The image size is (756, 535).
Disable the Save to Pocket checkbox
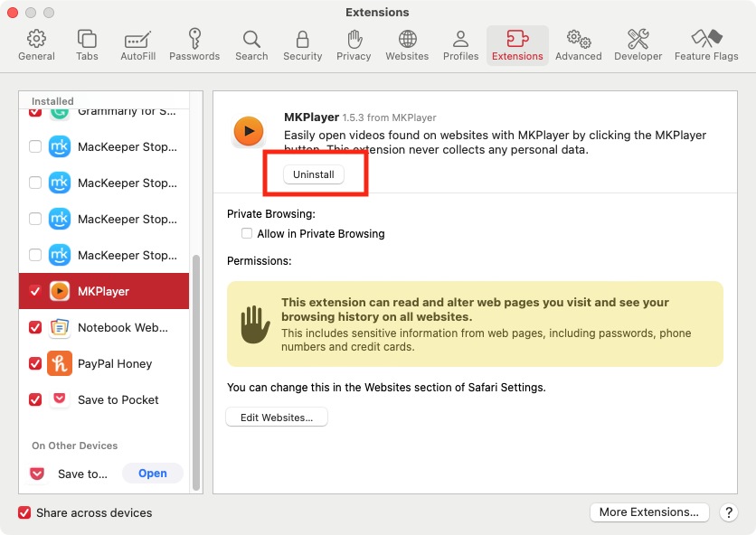pyautogui.click(x=35, y=399)
